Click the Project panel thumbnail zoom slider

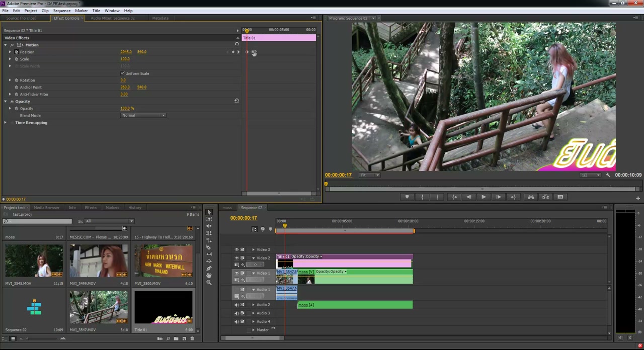tap(43, 339)
